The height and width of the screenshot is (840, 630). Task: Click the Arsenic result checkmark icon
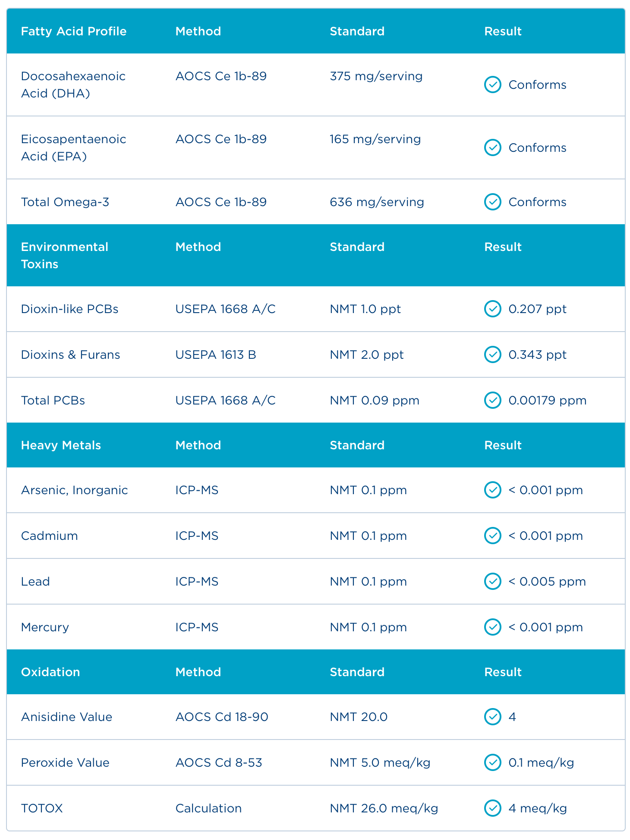(492, 490)
